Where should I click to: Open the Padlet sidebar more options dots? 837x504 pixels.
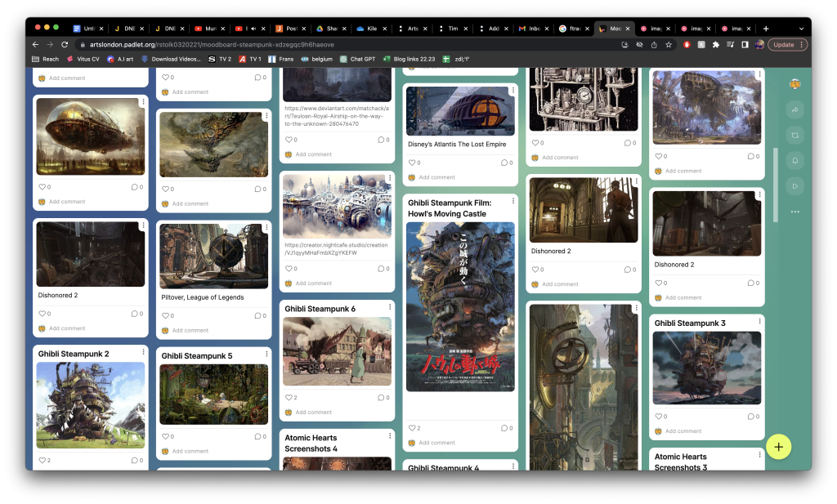[x=794, y=212]
